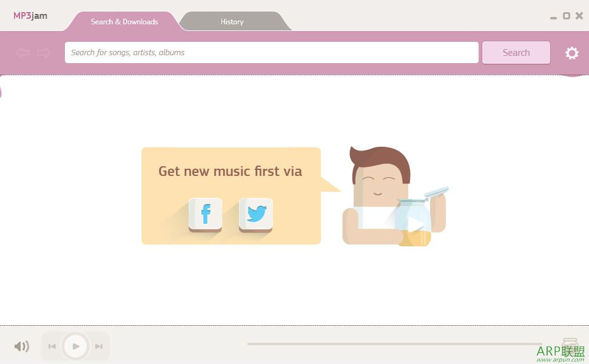Image resolution: width=589 pixels, height=364 pixels.
Task: Mute audio using the speaker icon
Action: click(21, 346)
